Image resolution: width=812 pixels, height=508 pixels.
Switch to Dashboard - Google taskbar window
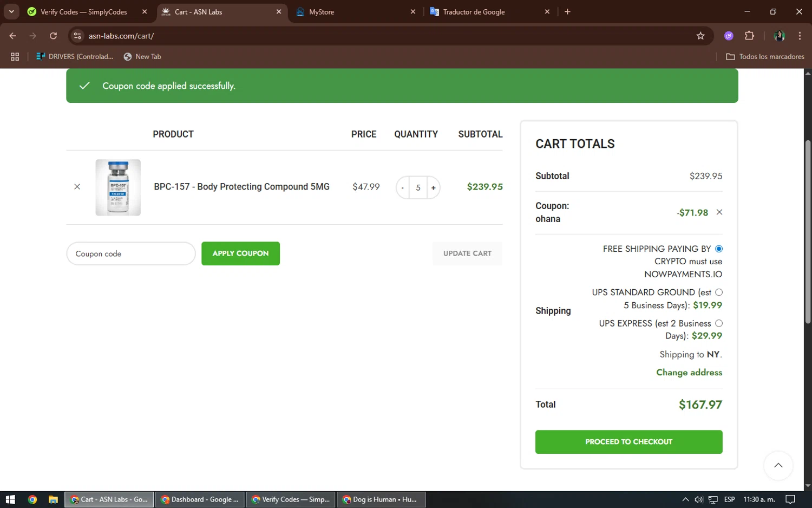200,499
